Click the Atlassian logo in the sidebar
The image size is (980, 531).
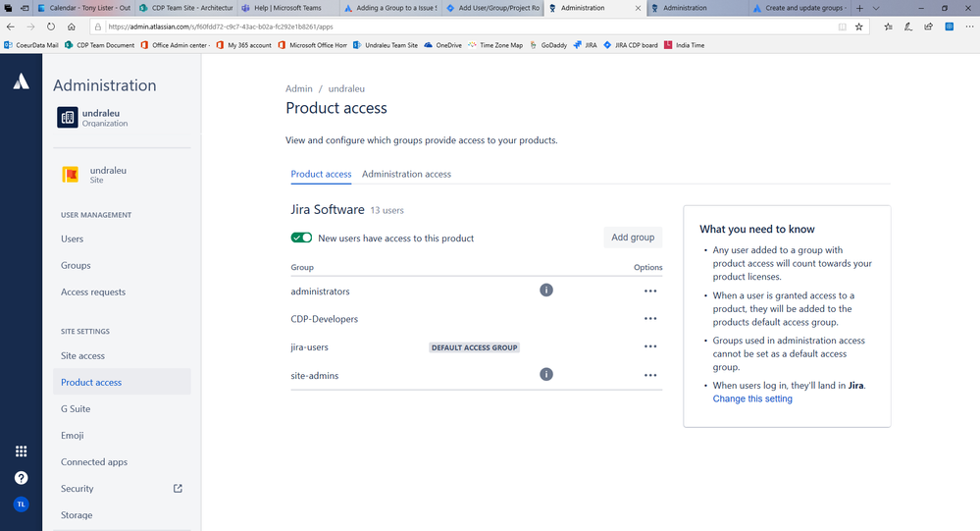[22, 81]
